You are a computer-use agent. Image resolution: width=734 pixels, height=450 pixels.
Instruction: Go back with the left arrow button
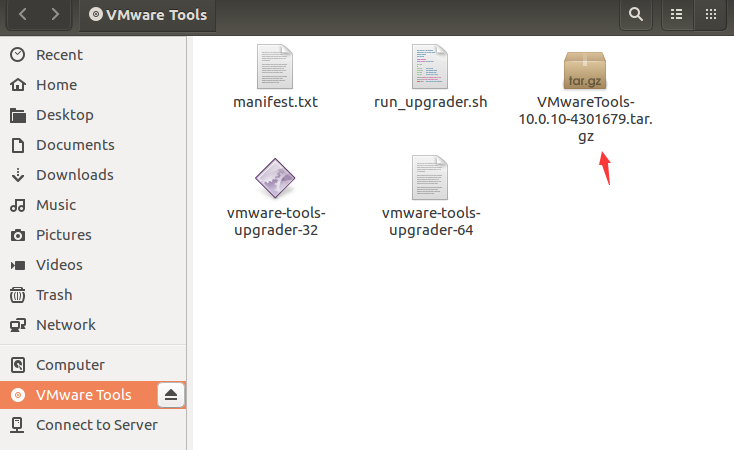pyautogui.click(x=23, y=15)
